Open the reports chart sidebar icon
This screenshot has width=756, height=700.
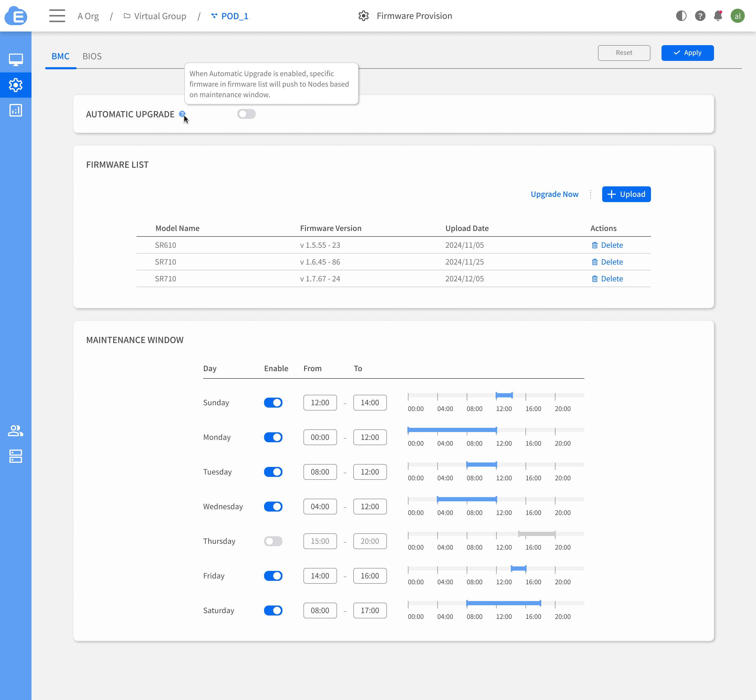[15, 110]
